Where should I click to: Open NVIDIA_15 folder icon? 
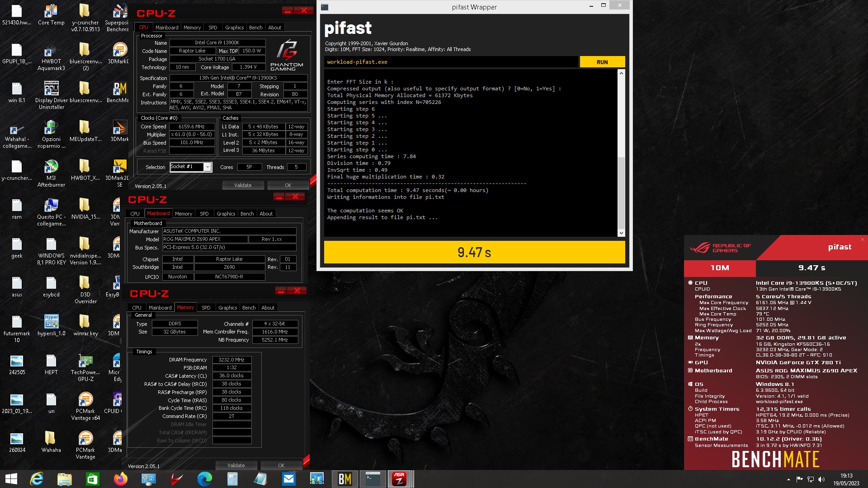pyautogui.click(x=85, y=209)
